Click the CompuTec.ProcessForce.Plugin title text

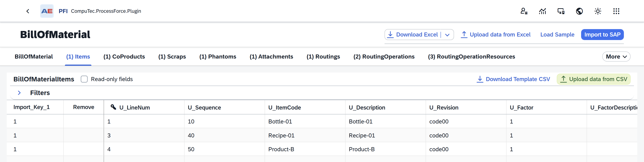(106, 11)
